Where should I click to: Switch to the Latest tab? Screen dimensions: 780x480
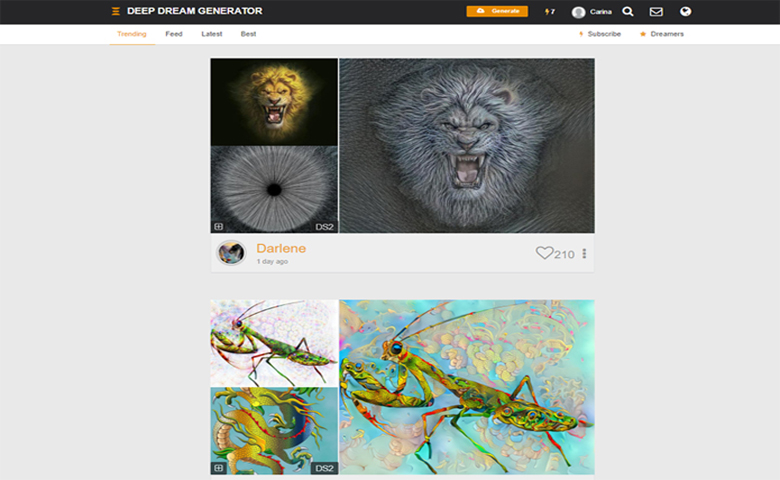click(211, 34)
